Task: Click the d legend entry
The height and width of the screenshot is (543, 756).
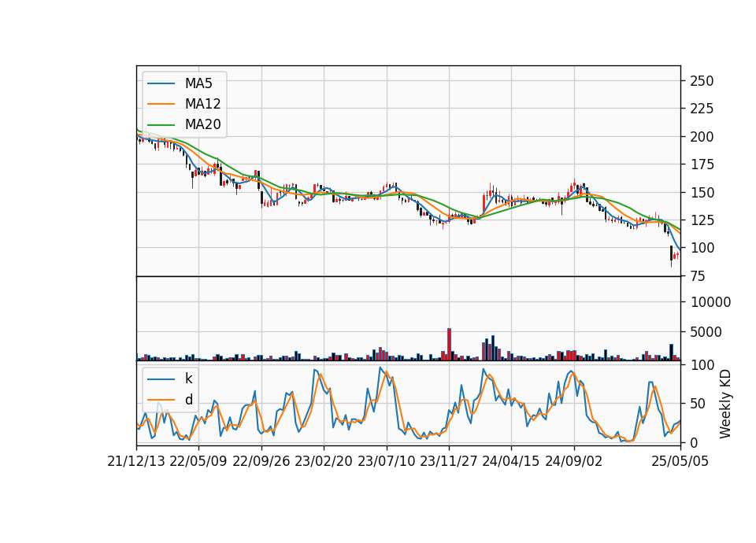Action: click(x=188, y=400)
